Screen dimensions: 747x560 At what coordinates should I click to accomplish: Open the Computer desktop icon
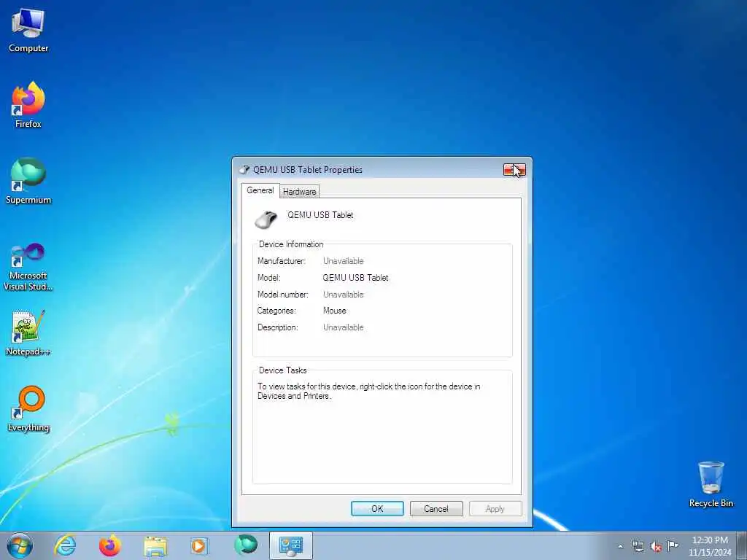(x=28, y=30)
